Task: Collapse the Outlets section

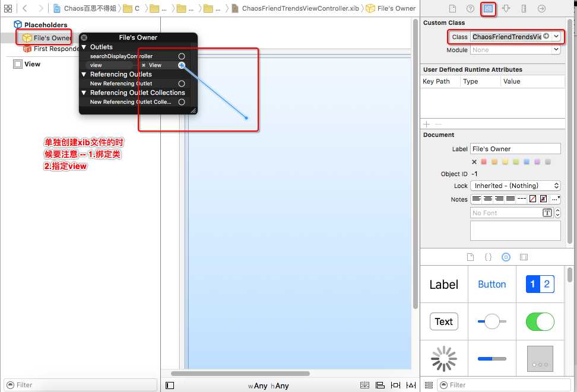Action: point(84,47)
